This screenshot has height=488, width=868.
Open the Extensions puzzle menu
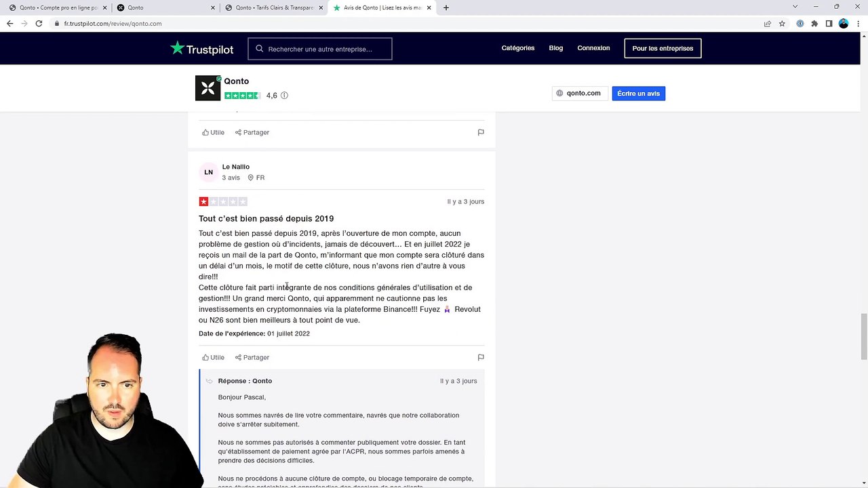point(814,23)
